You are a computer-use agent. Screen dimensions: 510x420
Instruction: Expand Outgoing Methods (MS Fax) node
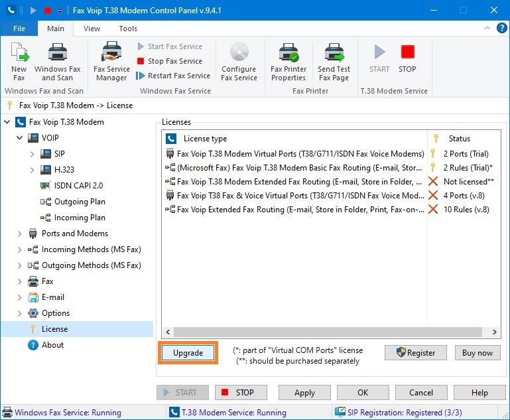[x=20, y=265]
